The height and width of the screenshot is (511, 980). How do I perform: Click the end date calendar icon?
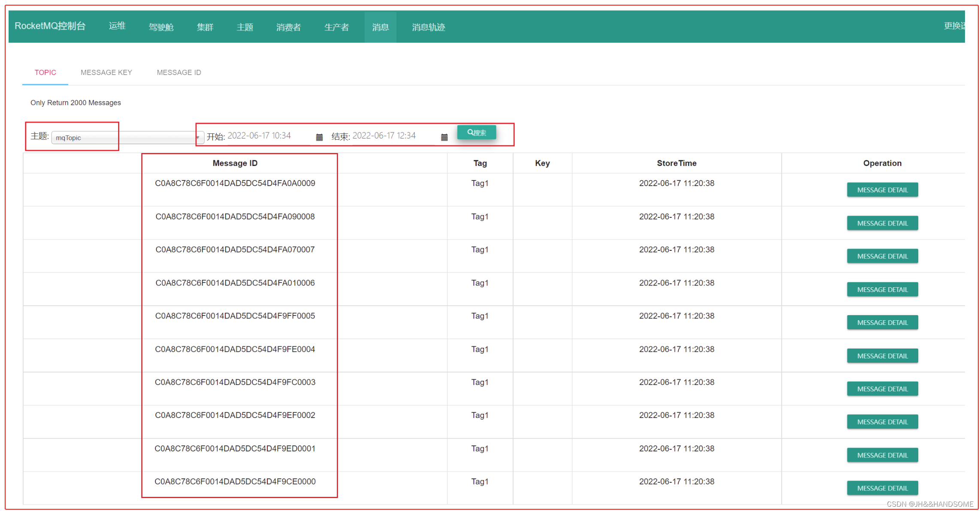(x=444, y=137)
